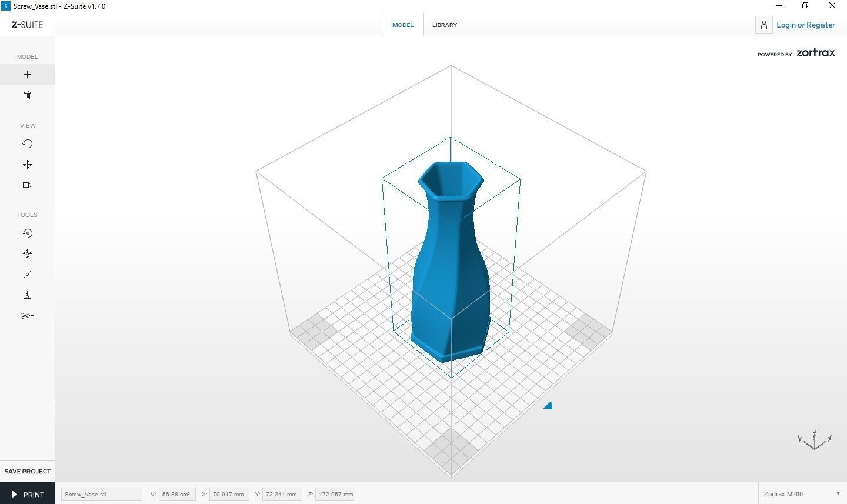This screenshot has height=504, width=847.
Task: Select the scale model tool
Action: [x=27, y=275]
